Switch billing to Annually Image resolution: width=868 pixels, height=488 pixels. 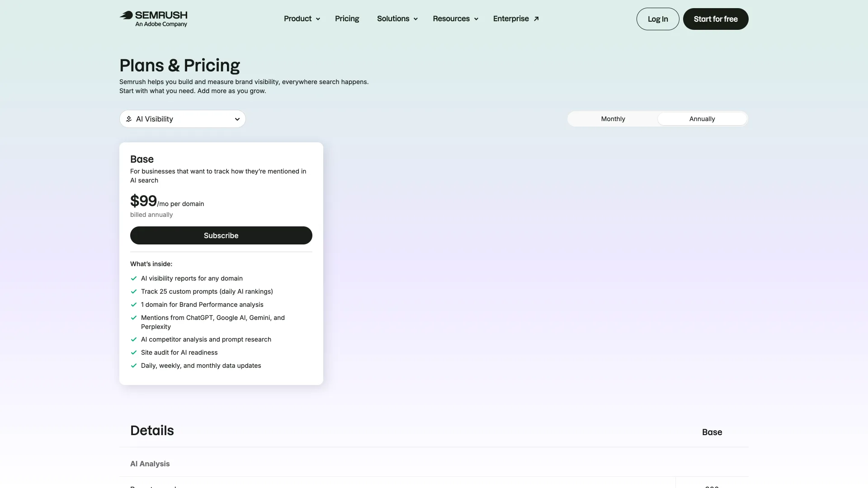click(702, 119)
